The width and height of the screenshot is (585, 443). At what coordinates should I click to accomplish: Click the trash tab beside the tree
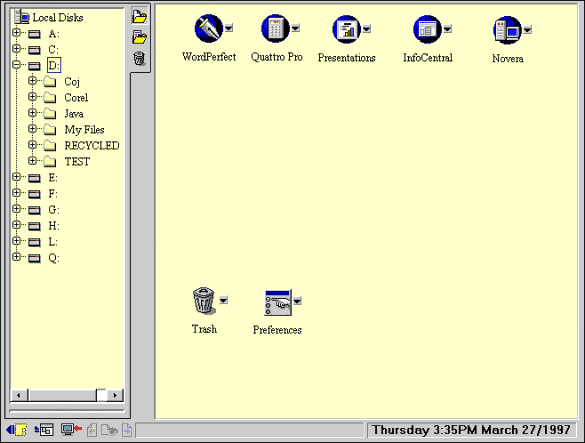pyautogui.click(x=139, y=59)
